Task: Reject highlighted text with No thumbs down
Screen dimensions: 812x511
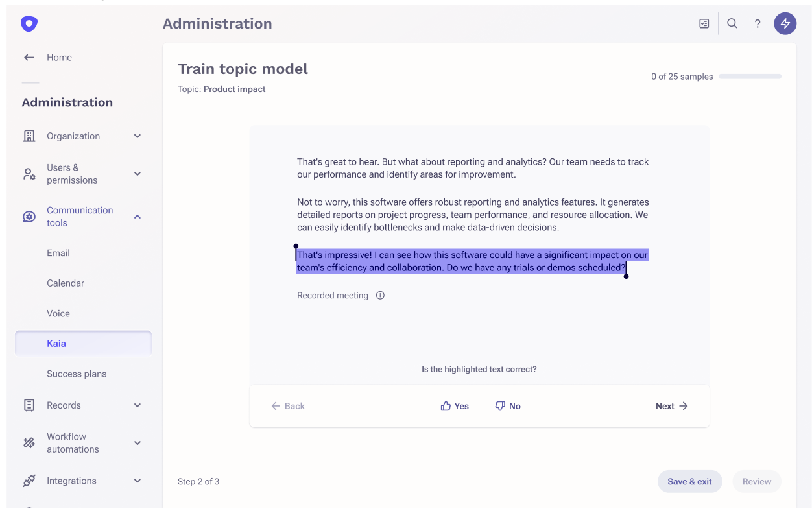Action: tap(508, 405)
